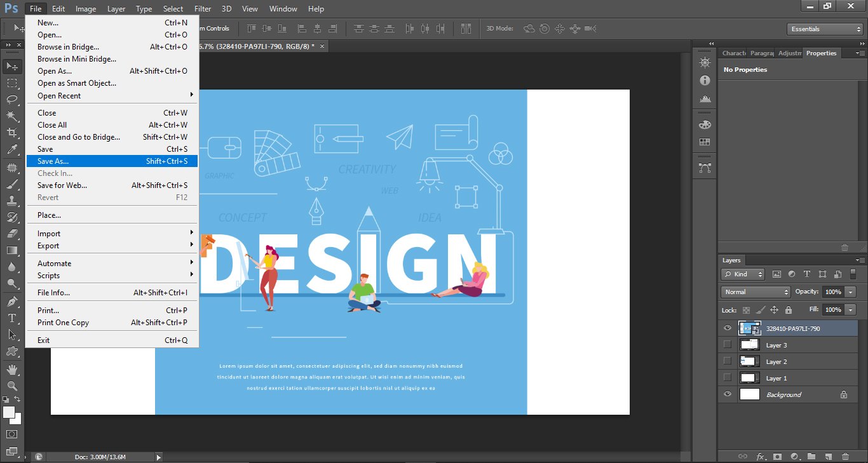The height and width of the screenshot is (463, 868).
Task: Open the Opacity dropdown in the Layers panel
Action: pos(851,292)
